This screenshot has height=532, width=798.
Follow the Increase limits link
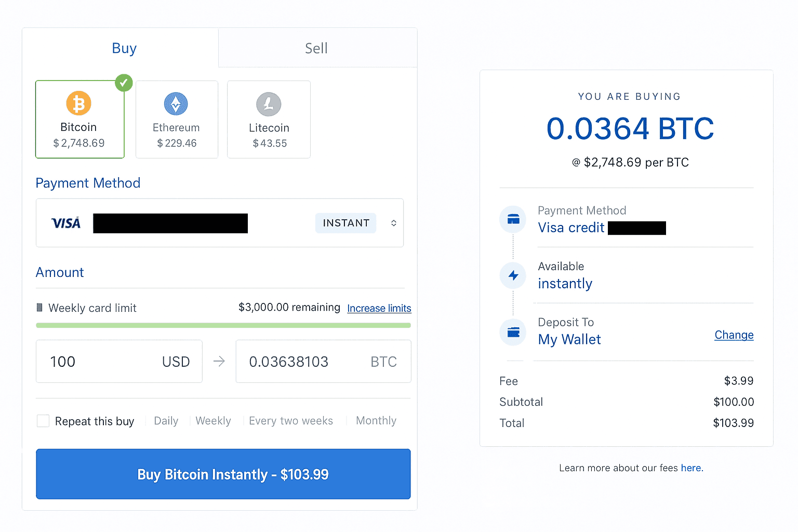pos(379,308)
